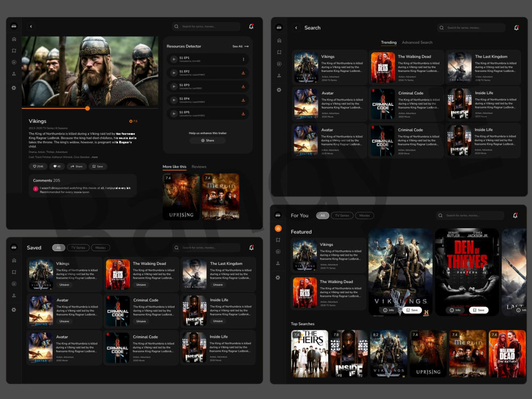Select All filter pill on For You screen
Viewport: 532px width, 399px height.
[323, 215]
